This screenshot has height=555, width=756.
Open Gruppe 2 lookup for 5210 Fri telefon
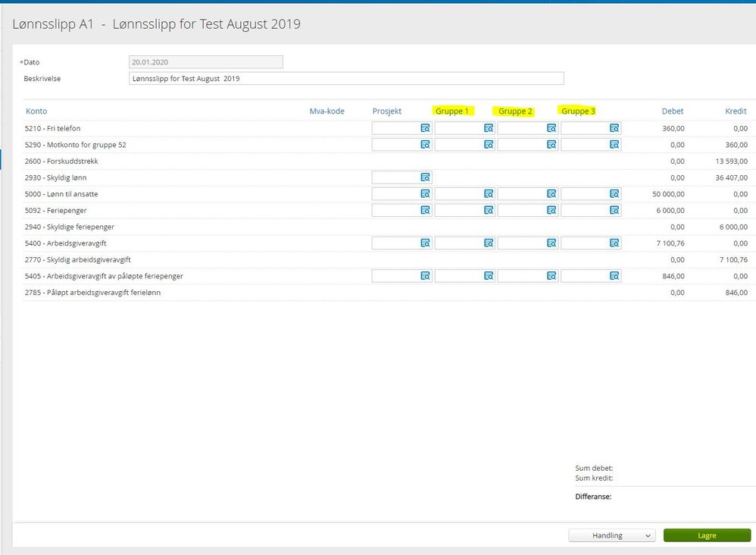(x=551, y=128)
